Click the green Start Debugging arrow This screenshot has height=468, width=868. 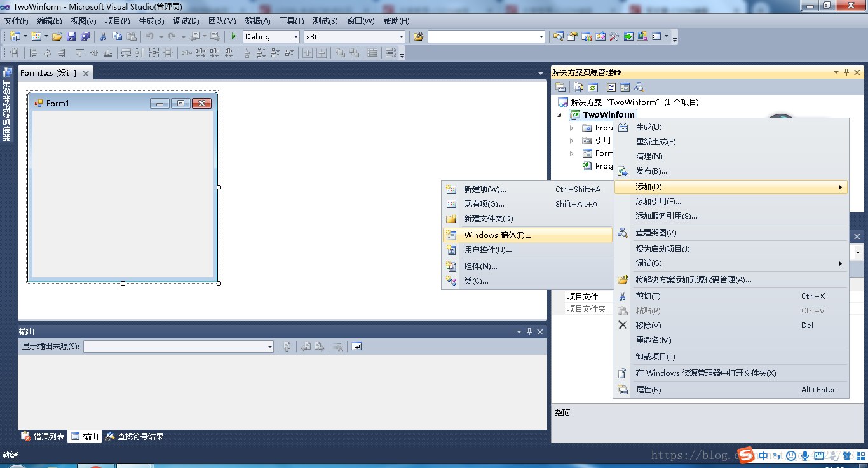click(x=233, y=36)
